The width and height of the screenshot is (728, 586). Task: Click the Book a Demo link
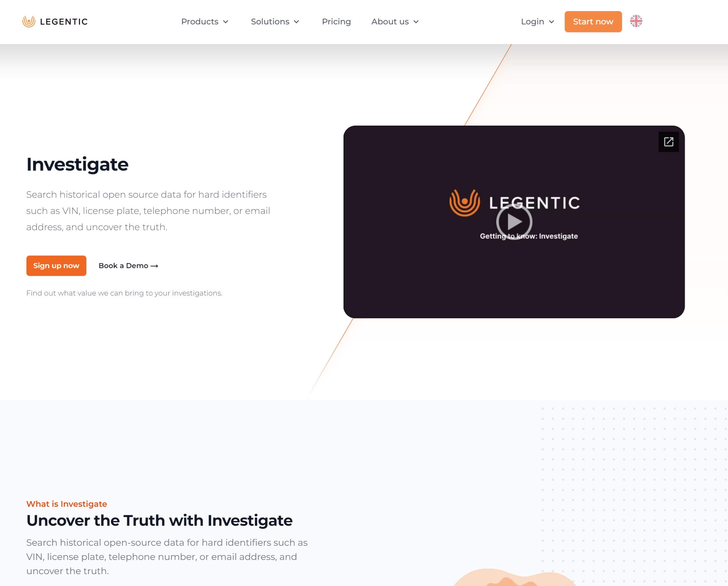click(x=128, y=265)
